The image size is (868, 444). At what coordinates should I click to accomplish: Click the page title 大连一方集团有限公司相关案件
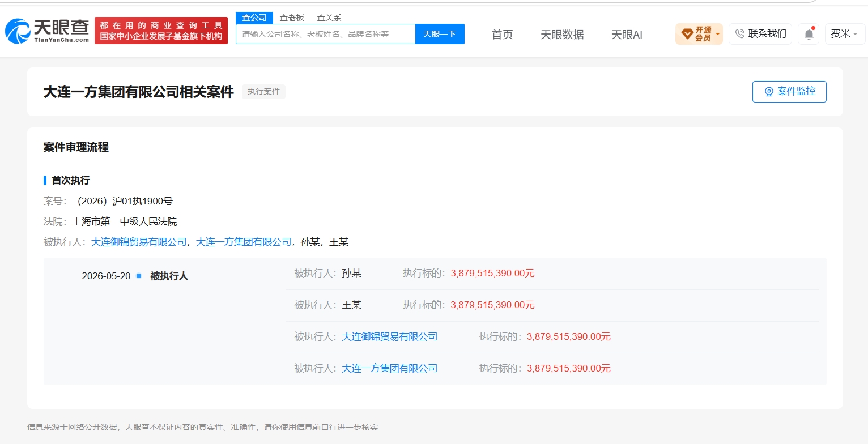coord(139,92)
